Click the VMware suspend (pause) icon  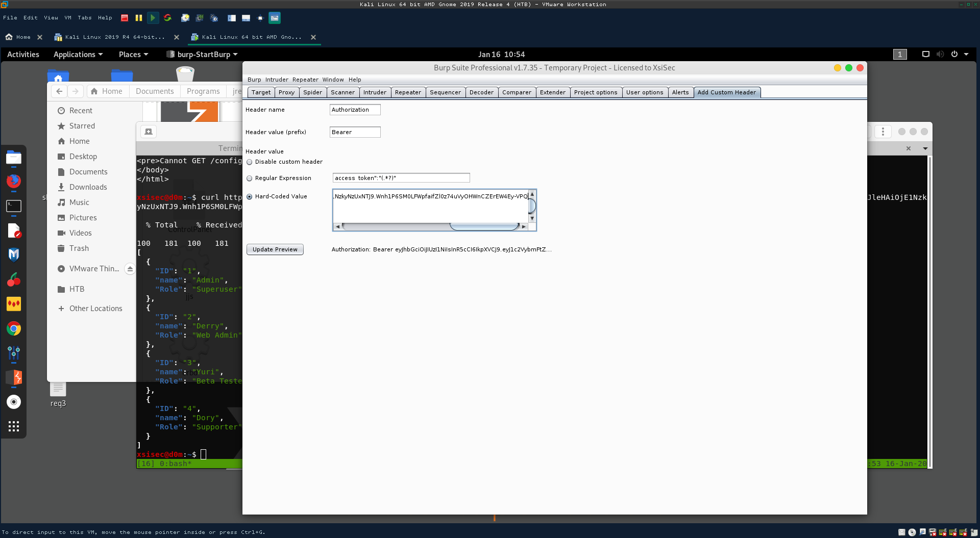tap(138, 18)
